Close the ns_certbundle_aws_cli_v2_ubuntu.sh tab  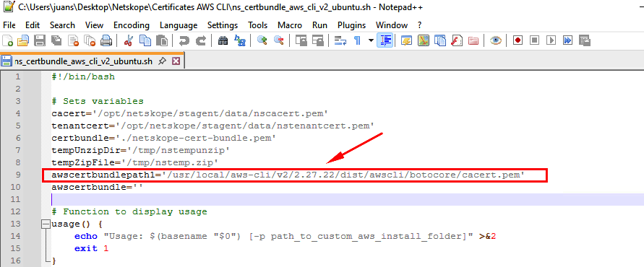[x=176, y=61]
